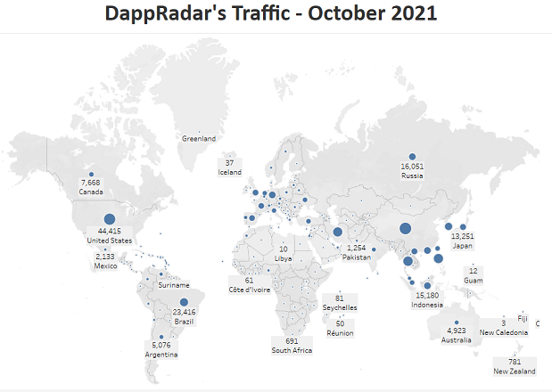The width and height of the screenshot is (552, 392).
Task: Click the '1,254 Pakistan' label
Action: point(357,252)
